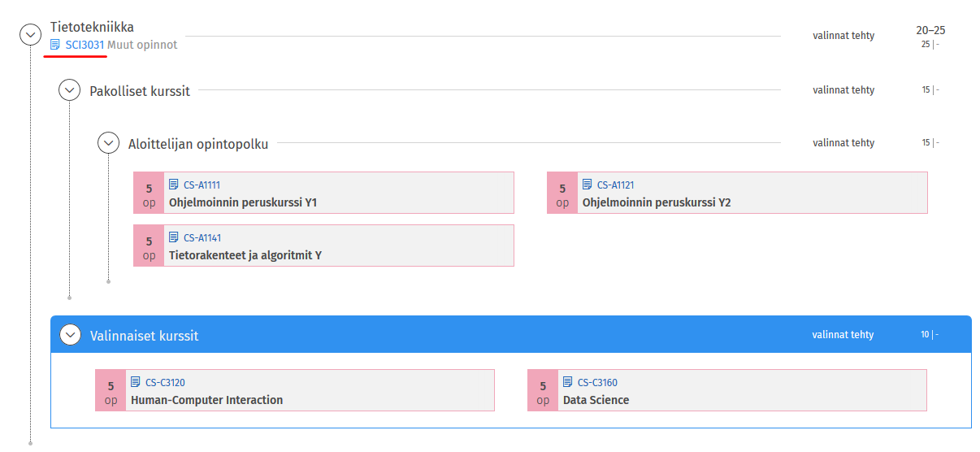Screen dimensions: 980x452
Task: Collapse the Pakolliset kurssit group
Action: coord(69,90)
